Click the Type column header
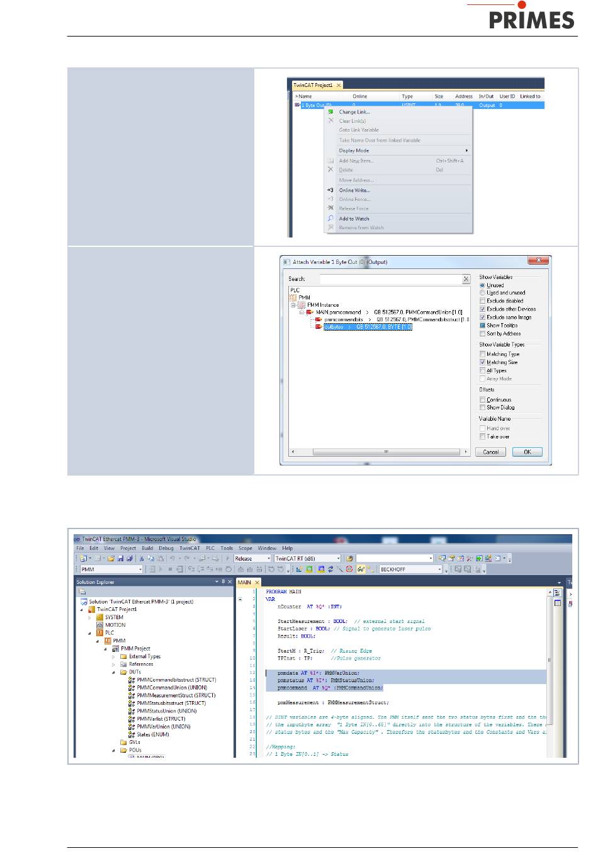This screenshot has width=598, height=868. click(x=407, y=96)
